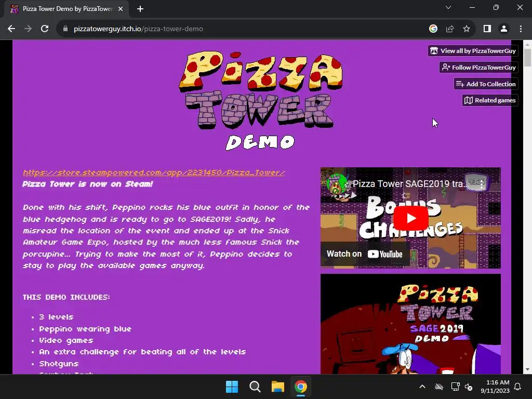Image resolution: width=532 pixels, height=399 pixels.
Task: Open Chrome three-dot menu
Action: pyautogui.click(x=521, y=29)
